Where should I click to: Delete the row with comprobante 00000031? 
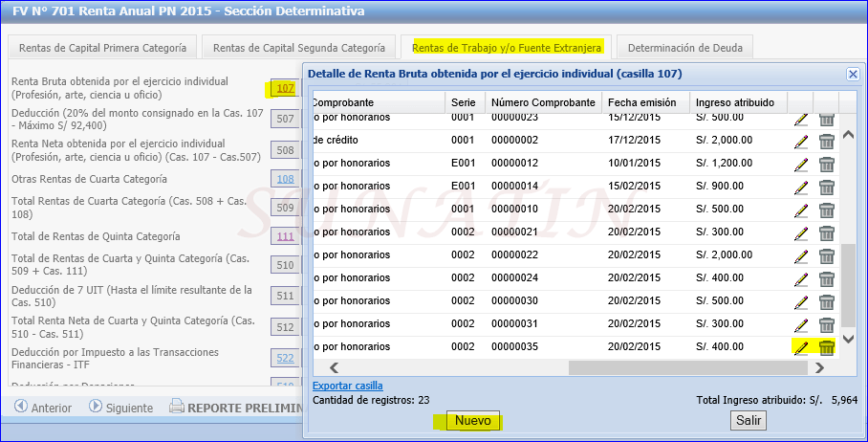tap(827, 325)
